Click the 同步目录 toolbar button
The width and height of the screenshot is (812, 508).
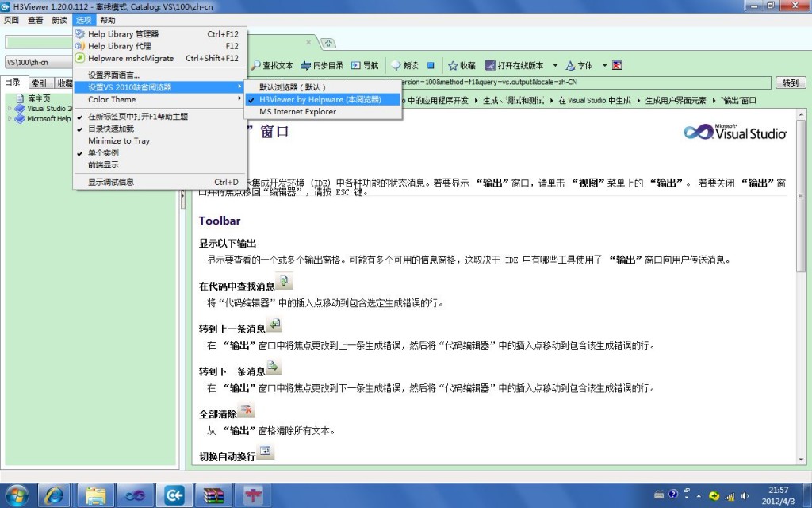(x=322, y=65)
